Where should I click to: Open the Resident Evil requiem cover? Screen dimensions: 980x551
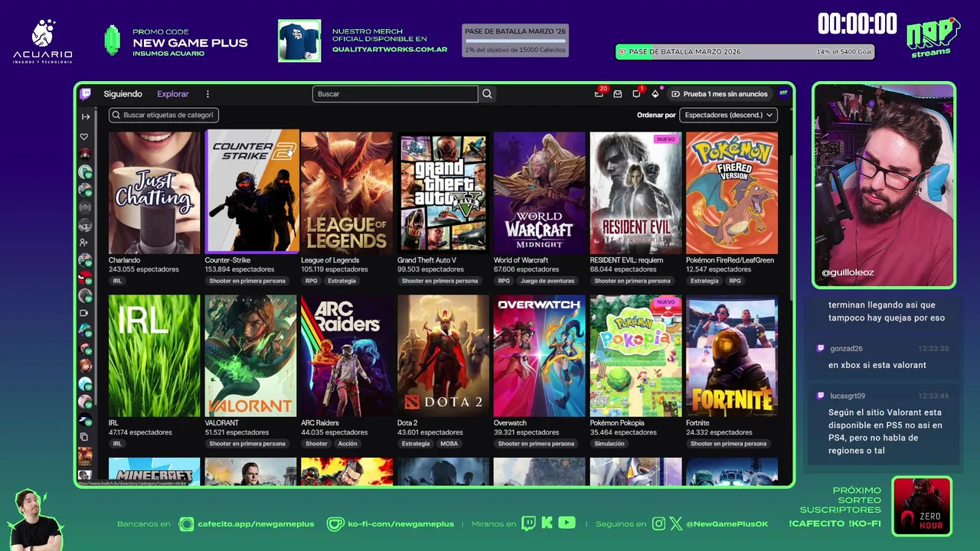(635, 192)
